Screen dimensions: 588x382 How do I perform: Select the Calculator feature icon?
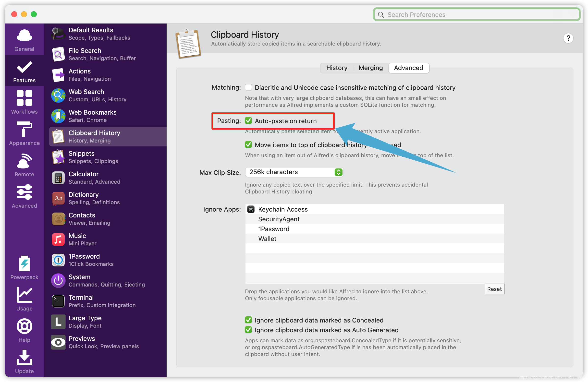click(x=58, y=178)
